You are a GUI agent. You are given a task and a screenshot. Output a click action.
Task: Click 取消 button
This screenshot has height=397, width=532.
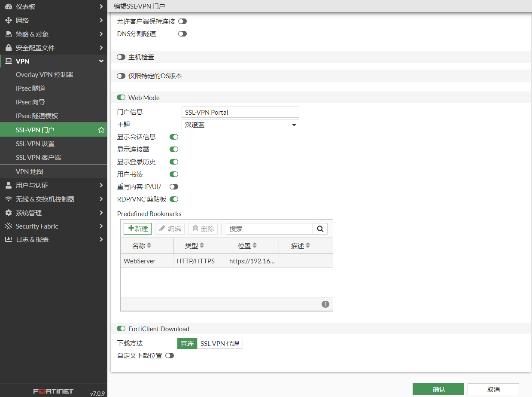click(493, 389)
